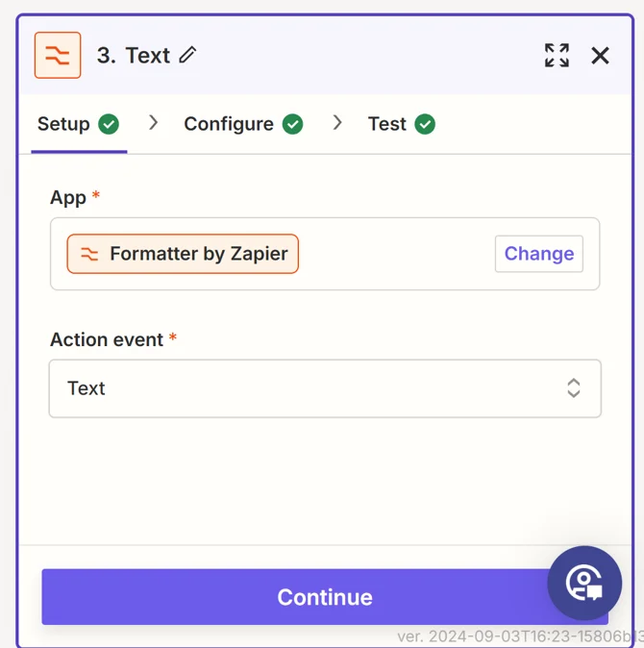This screenshot has height=648, width=644.
Task: Click the chevron between Configure and Test
Action: pyautogui.click(x=337, y=123)
